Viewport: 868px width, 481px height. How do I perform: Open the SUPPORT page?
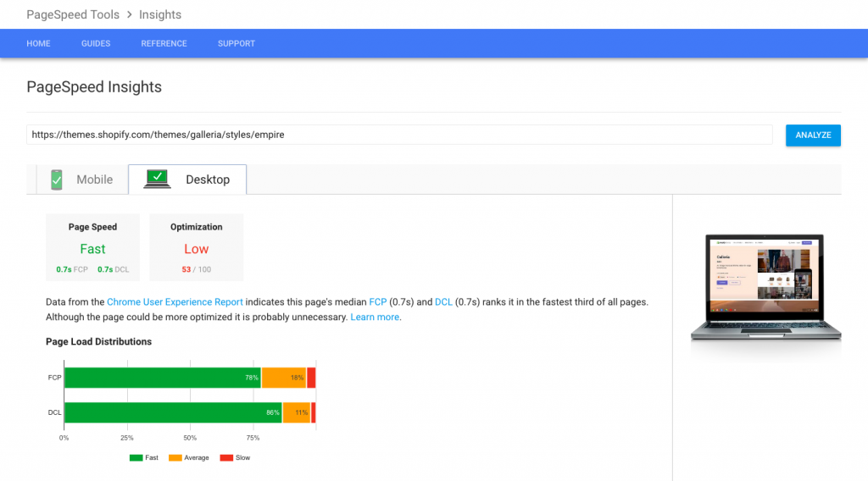[236, 43]
